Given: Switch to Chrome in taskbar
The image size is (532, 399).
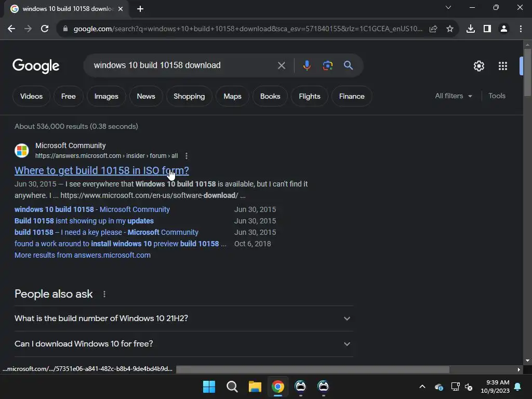Looking at the screenshot, I should tap(278, 387).
